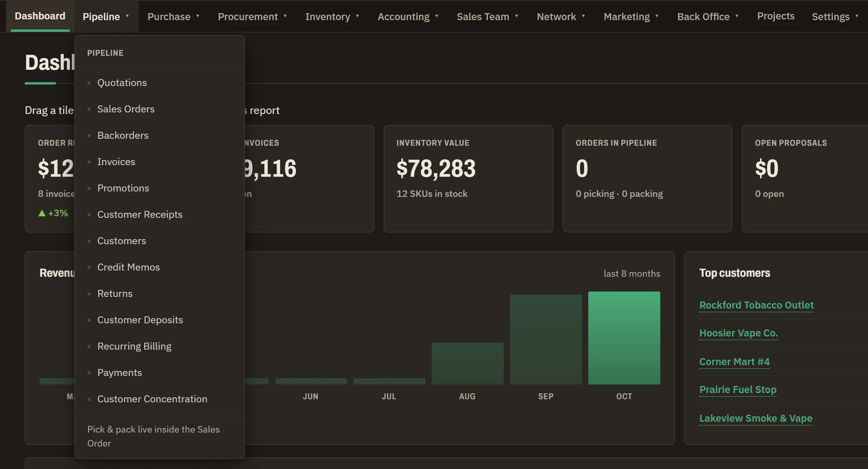868x469 pixels.
Task: Open the Settings dropdown
Action: click(x=835, y=16)
